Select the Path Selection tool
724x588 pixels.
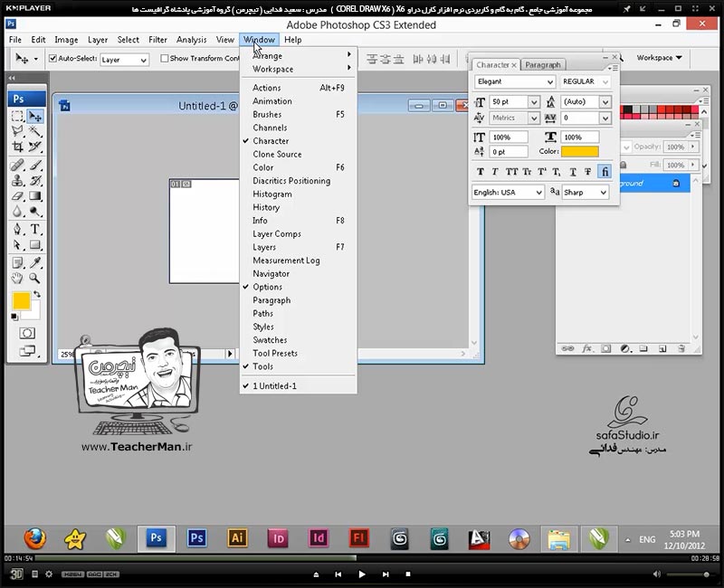click(17, 244)
